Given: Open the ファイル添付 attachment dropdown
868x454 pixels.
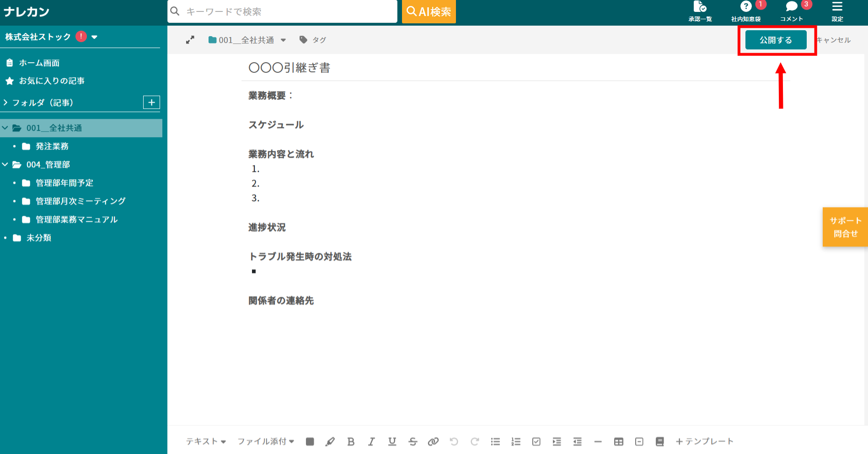Looking at the screenshot, I should tap(265, 441).
